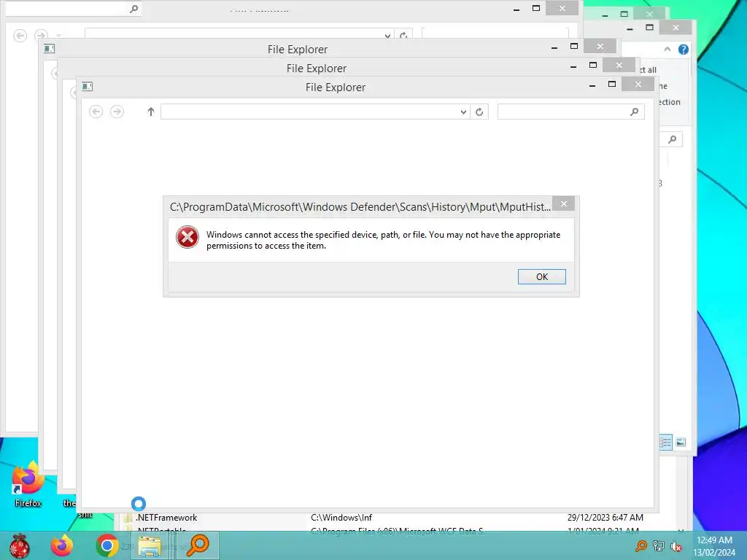747x560 pixels.
Task: Switch to File Explorer on the taskbar
Action: click(150, 545)
